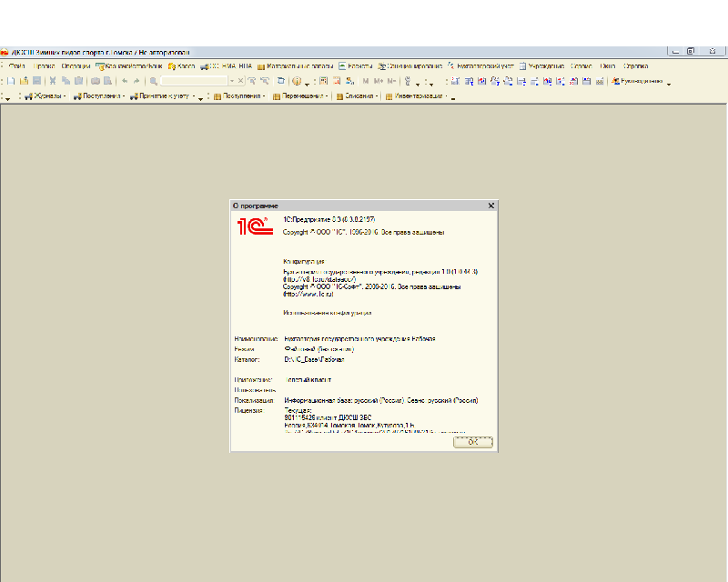Expand the arrow next to Help icon
728x582 pixels.
click(x=307, y=83)
